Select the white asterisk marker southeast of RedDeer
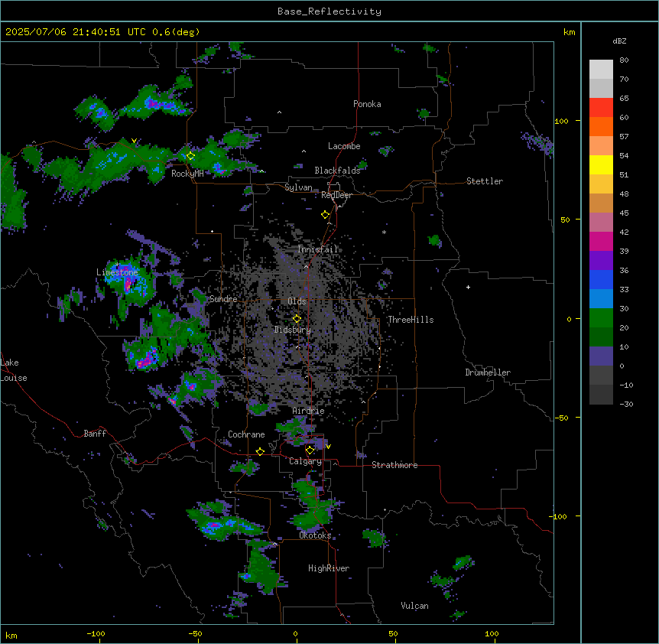Image resolution: width=659 pixels, height=644 pixels. click(384, 232)
